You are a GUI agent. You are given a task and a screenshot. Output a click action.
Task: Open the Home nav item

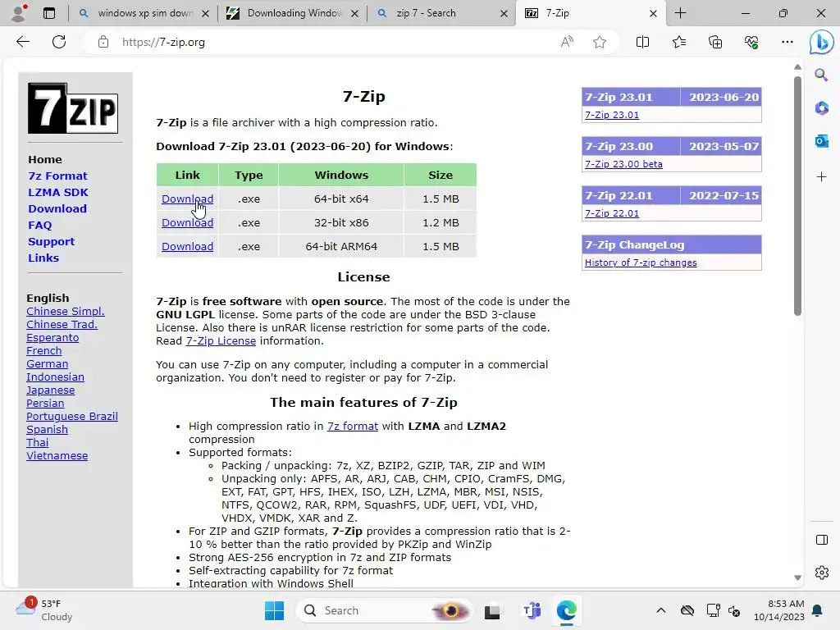(x=45, y=160)
